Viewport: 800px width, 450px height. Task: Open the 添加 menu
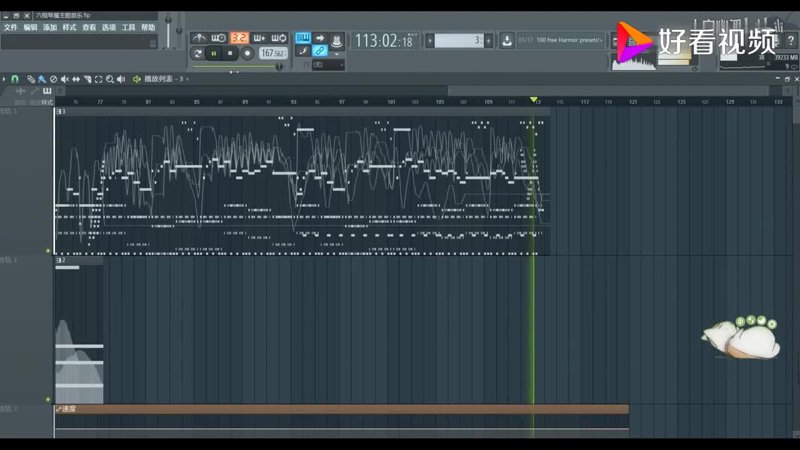pyautogui.click(x=49, y=28)
